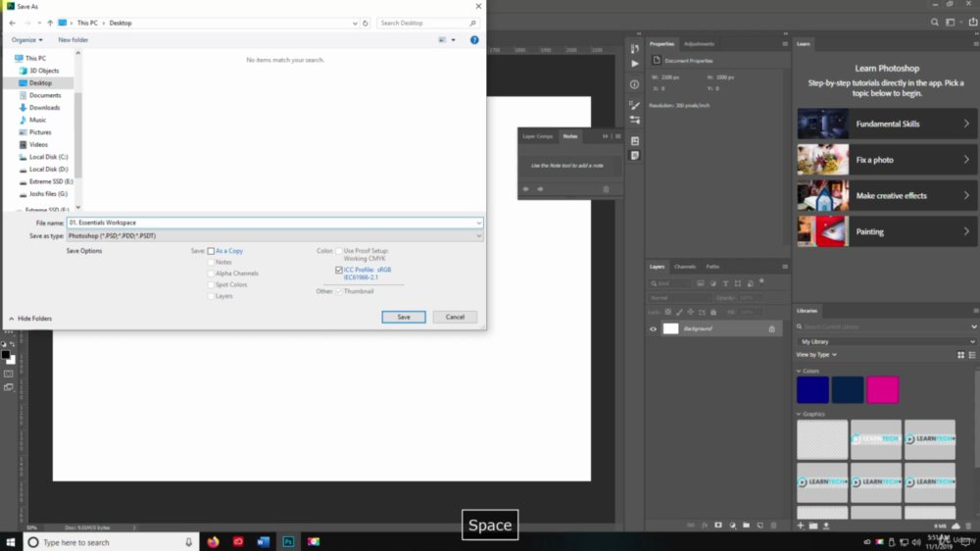Screen dimensions: 980x551
Task: Open the Fundamental Skills tutorial
Action: (x=887, y=124)
